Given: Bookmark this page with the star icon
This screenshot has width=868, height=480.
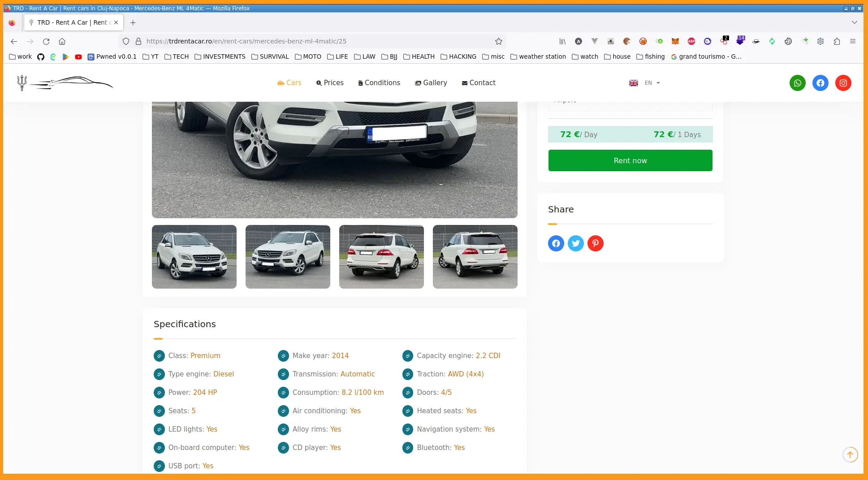Looking at the screenshot, I should [498, 41].
